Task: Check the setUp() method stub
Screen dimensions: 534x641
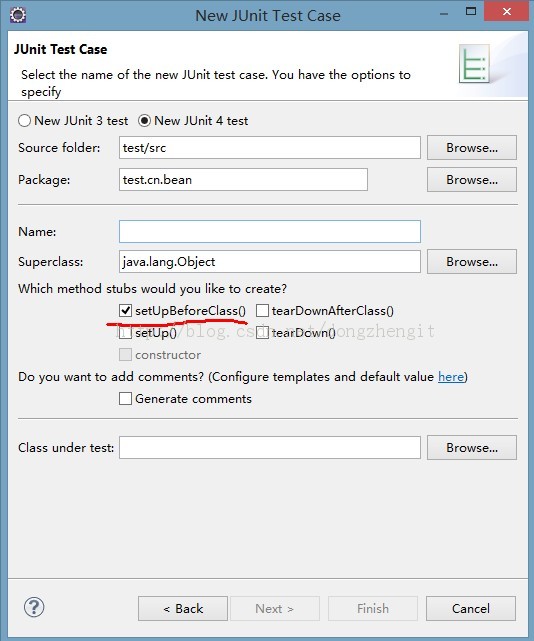Action: click(125, 333)
